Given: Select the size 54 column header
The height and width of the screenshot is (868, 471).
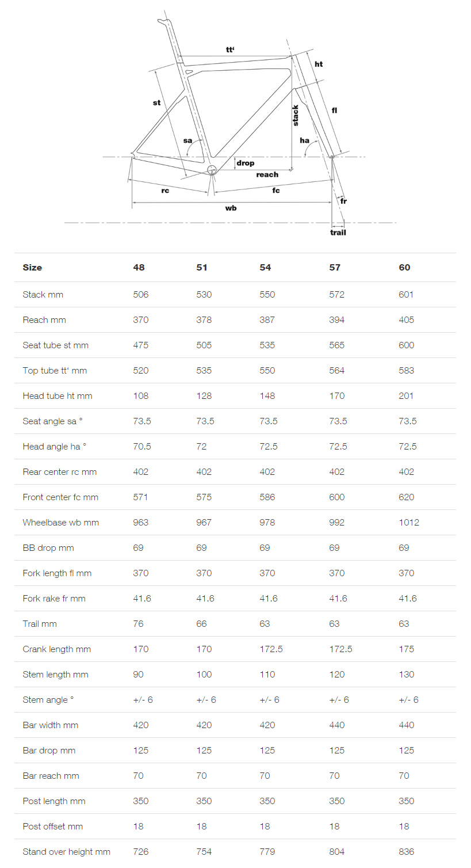Looking at the screenshot, I should point(265,268).
